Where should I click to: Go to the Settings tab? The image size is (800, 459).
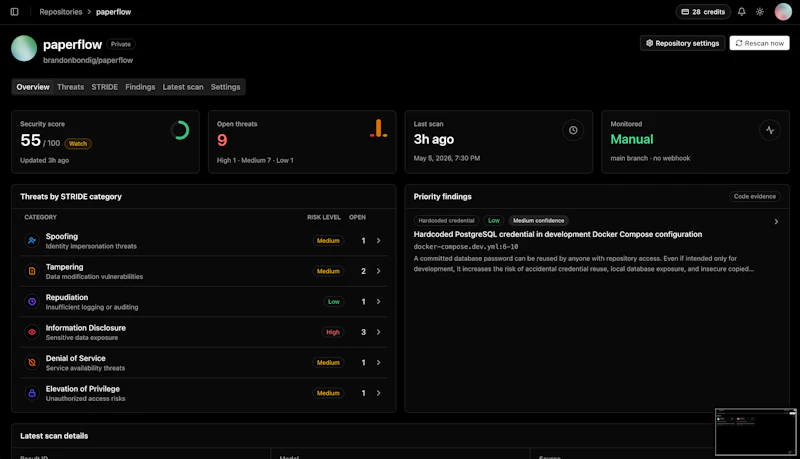coord(225,87)
